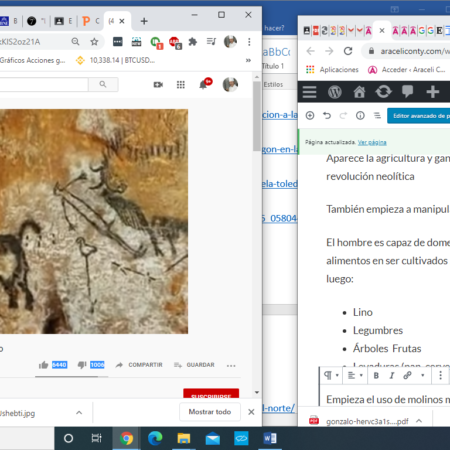Open block more options vertical dots
The height and width of the screenshot is (450, 450).
click(x=440, y=375)
